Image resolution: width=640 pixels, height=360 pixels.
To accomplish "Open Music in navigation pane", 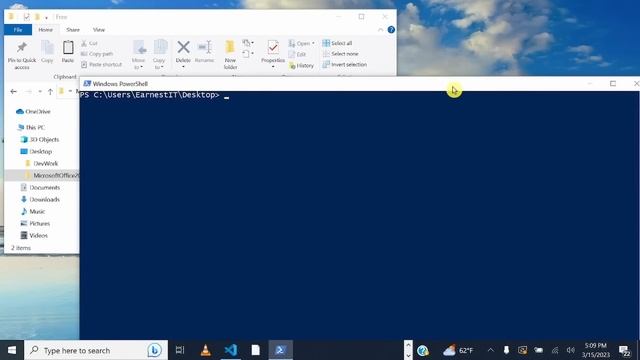I will (x=33, y=211).
